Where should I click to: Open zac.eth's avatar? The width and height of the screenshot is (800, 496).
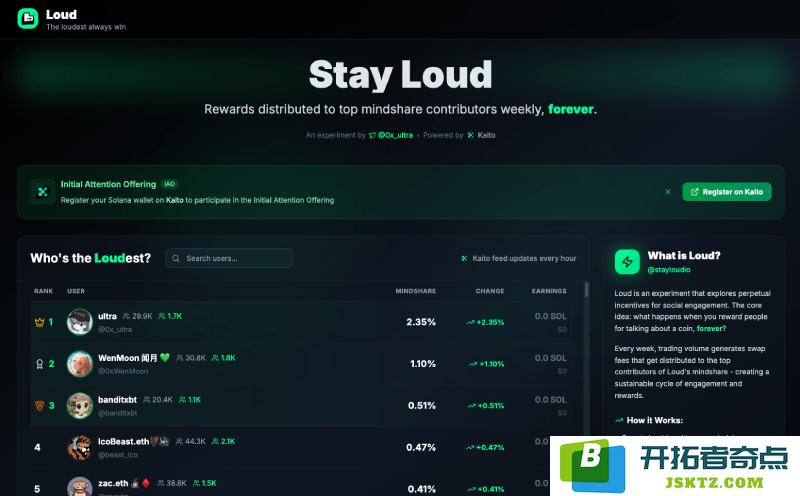click(x=80, y=487)
